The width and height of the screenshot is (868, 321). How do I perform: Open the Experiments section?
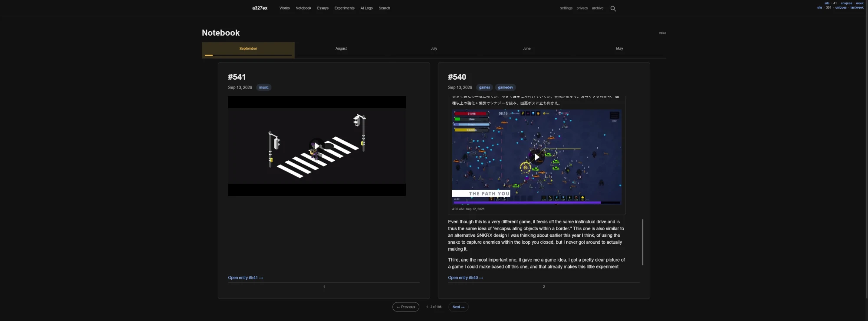coord(344,8)
